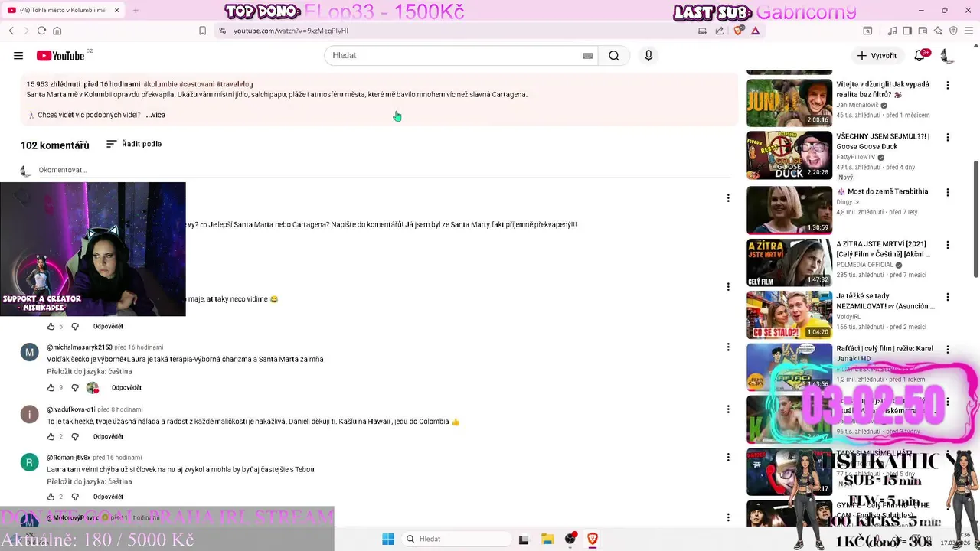Open more options for Most do země Terabithia
The image size is (980, 551).
click(x=948, y=193)
